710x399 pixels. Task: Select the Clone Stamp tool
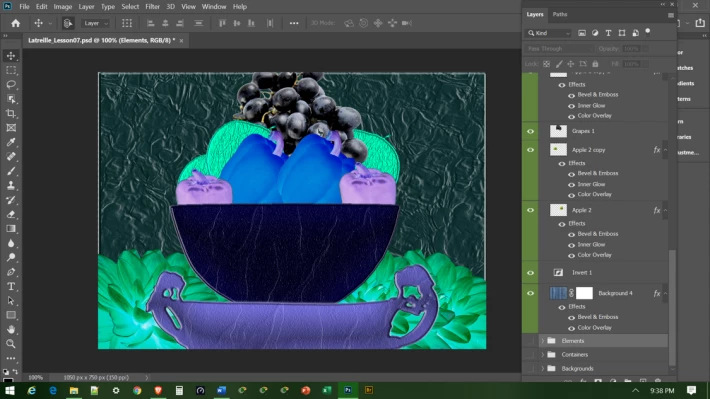(x=11, y=185)
